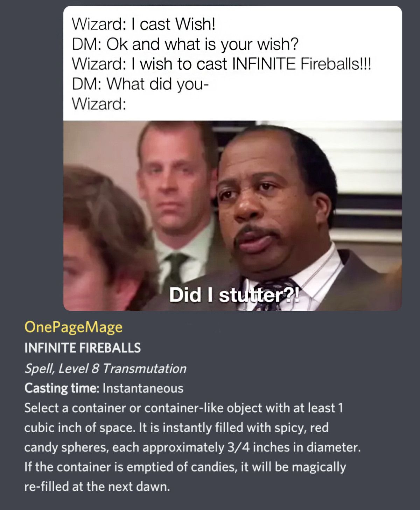The image size is (420, 510).
Task: Click the OnePageMage username
Action: pos(73,327)
